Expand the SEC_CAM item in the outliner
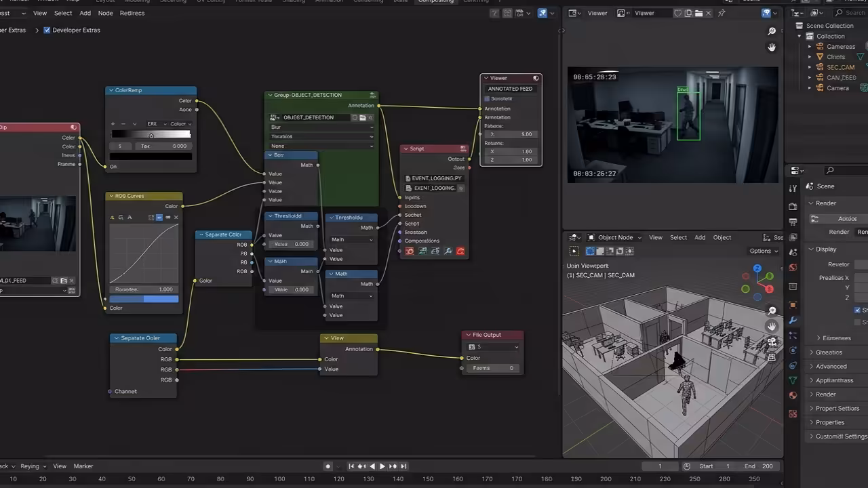 [810, 67]
